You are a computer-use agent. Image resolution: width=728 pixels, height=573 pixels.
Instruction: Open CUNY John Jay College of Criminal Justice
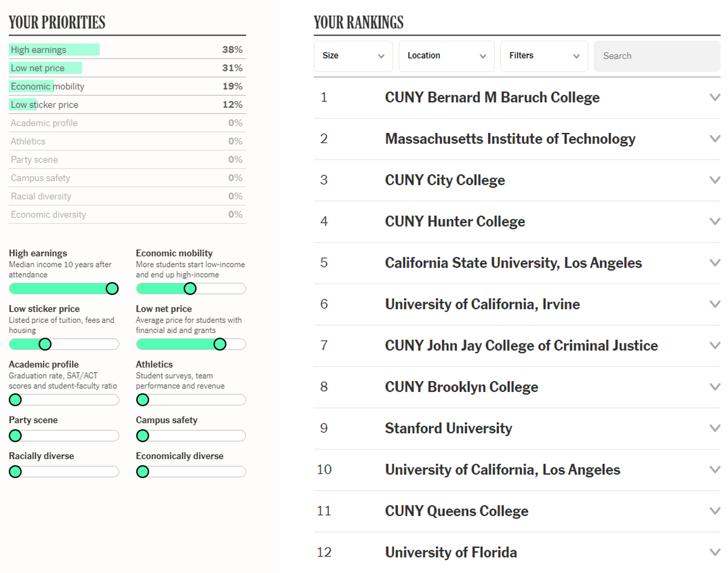(x=521, y=346)
